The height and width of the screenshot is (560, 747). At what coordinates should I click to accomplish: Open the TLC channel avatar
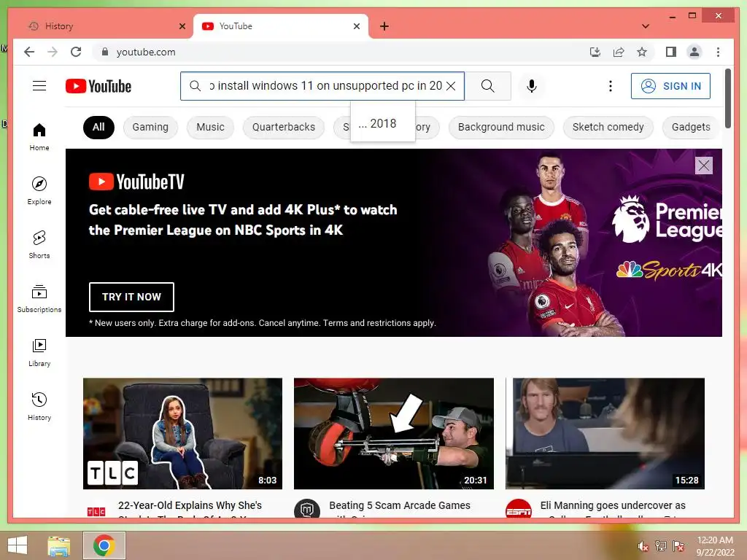click(x=96, y=510)
